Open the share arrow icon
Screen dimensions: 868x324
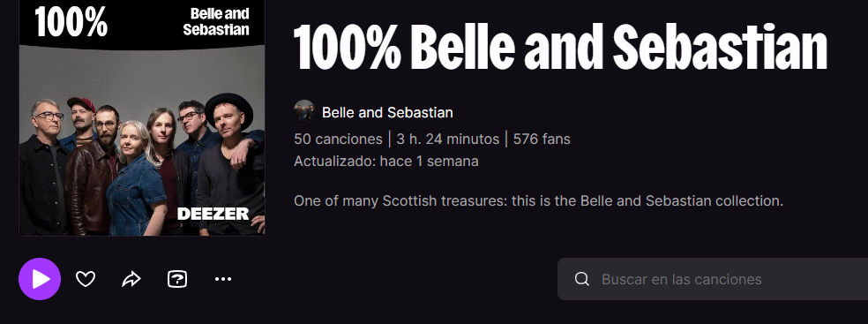(x=131, y=279)
